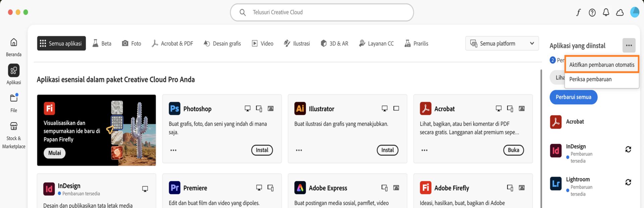Click the Adobe Express app icon
The image size is (644, 208).
click(300, 188)
